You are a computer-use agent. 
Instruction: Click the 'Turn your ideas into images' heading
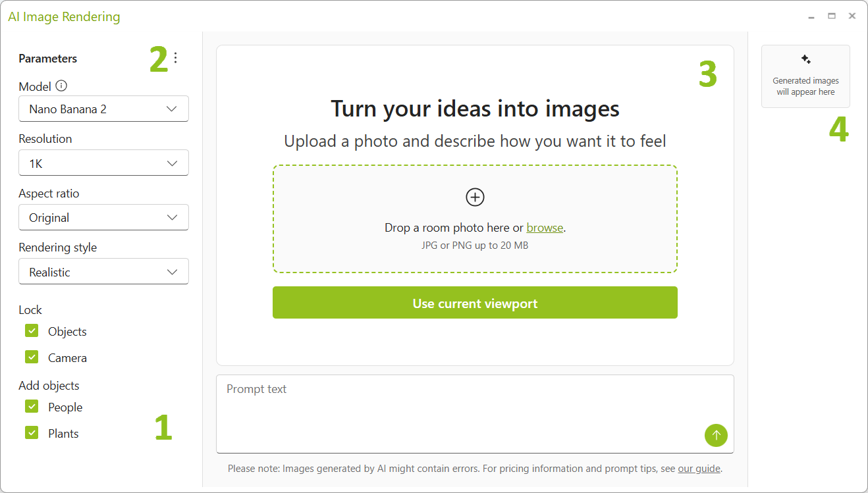pyautogui.click(x=475, y=108)
